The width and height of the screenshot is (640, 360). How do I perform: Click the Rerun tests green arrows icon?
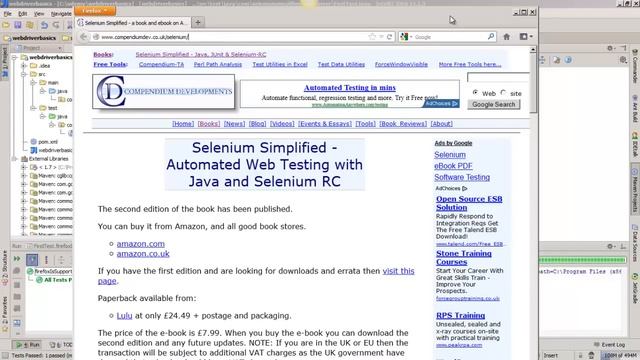17,259
